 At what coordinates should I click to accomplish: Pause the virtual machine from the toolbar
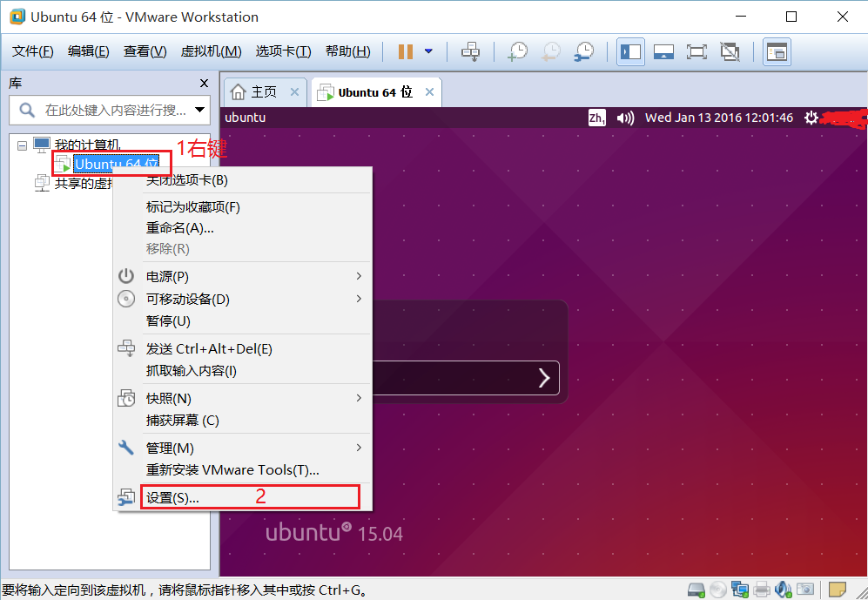click(x=406, y=51)
